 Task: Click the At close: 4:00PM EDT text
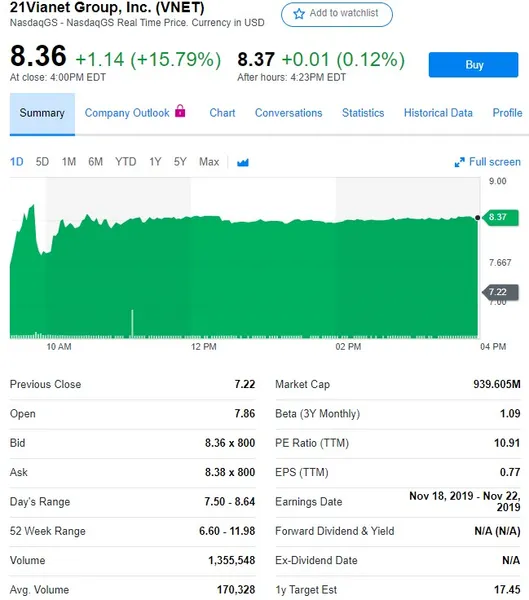(x=58, y=77)
